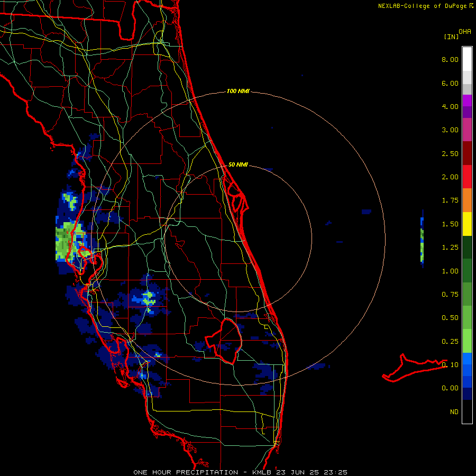
Task: Click the 0.75 legend value
Action: 450,295
